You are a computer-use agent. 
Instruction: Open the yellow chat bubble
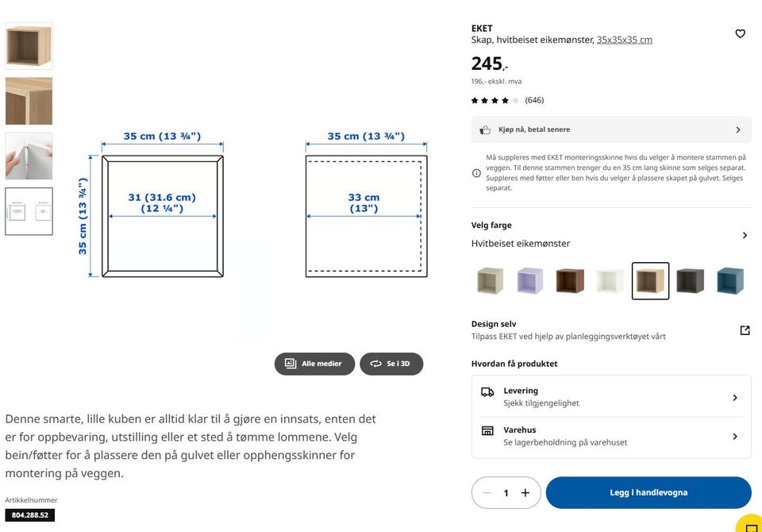tap(749, 522)
